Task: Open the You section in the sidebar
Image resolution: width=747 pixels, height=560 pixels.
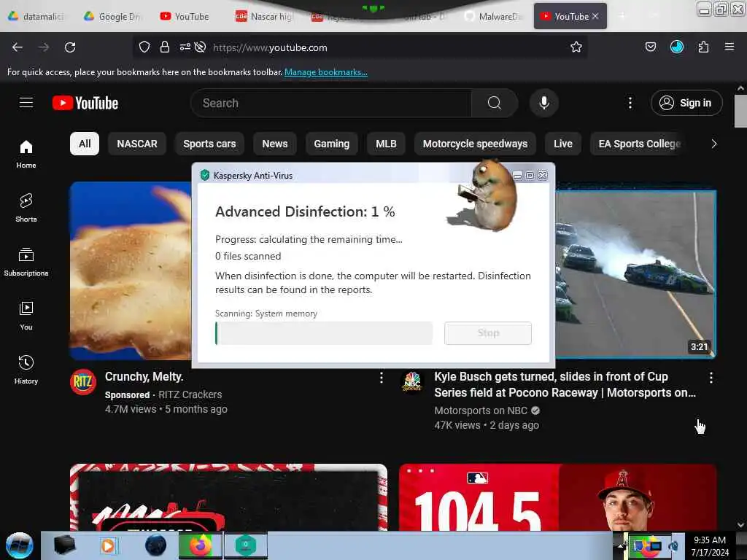Action: pos(26,316)
